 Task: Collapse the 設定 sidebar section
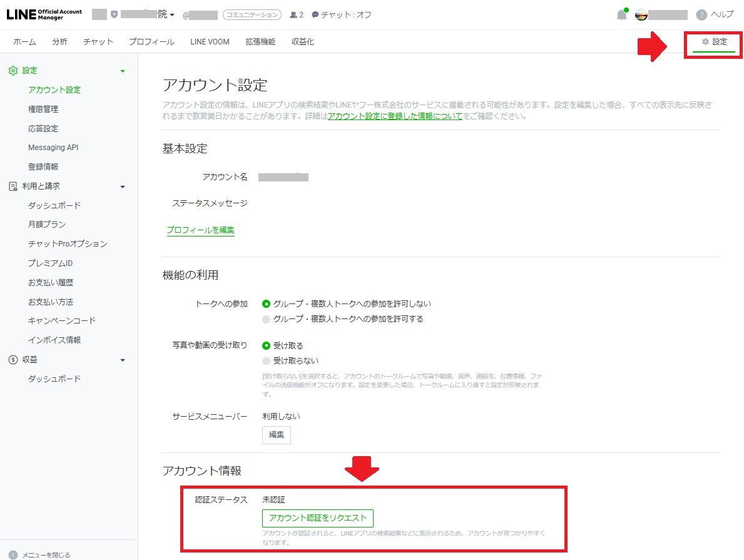tap(123, 71)
